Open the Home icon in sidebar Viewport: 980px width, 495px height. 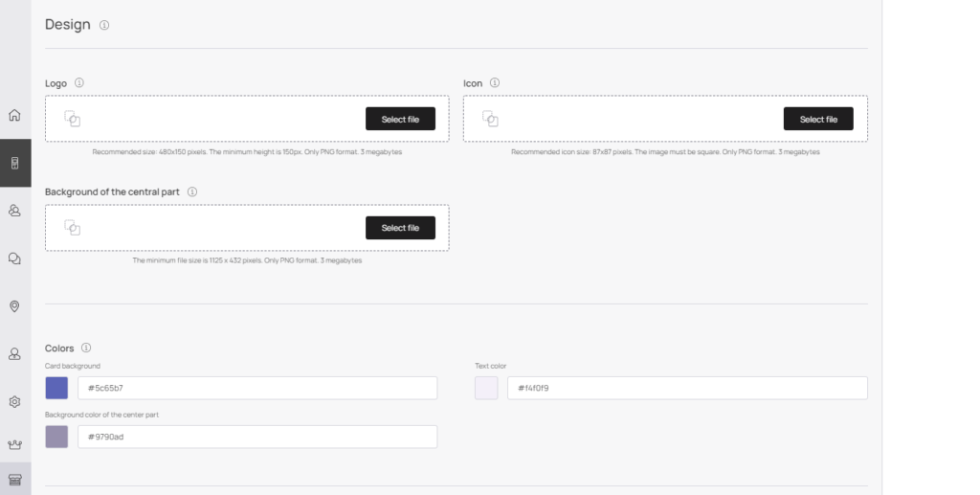click(x=14, y=115)
